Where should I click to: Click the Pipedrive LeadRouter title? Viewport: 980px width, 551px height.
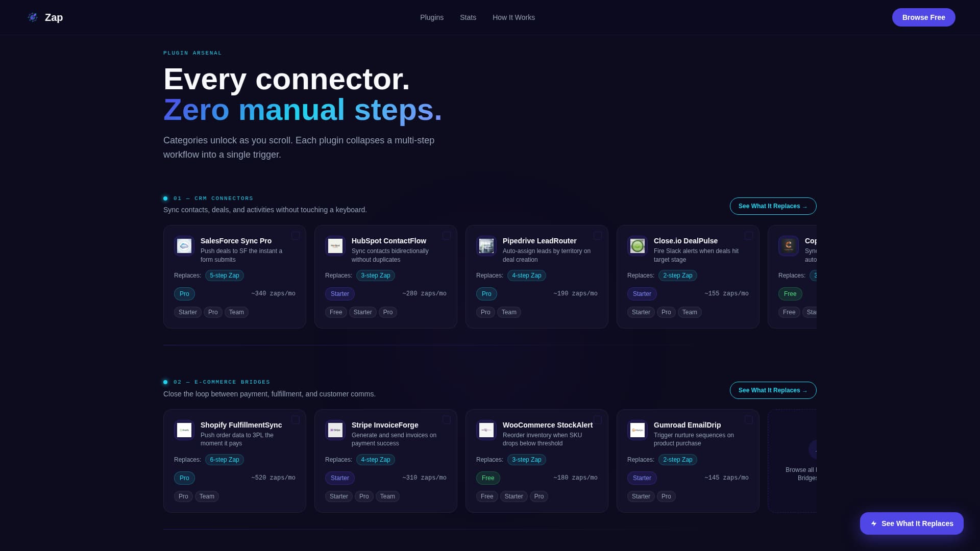[540, 241]
